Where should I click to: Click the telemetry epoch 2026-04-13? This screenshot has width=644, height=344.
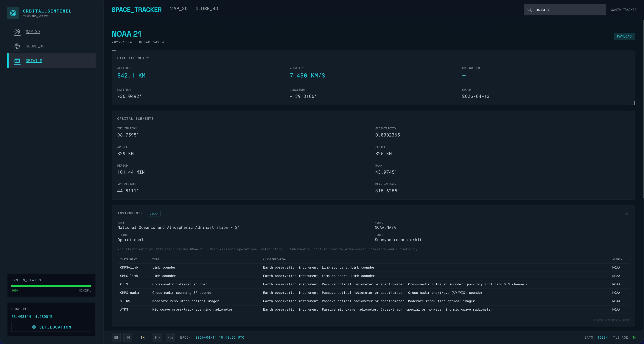coord(475,96)
